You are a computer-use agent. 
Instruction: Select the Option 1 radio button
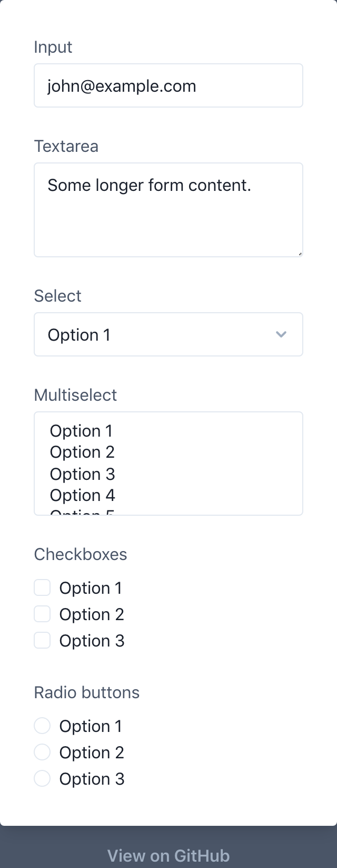click(42, 726)
